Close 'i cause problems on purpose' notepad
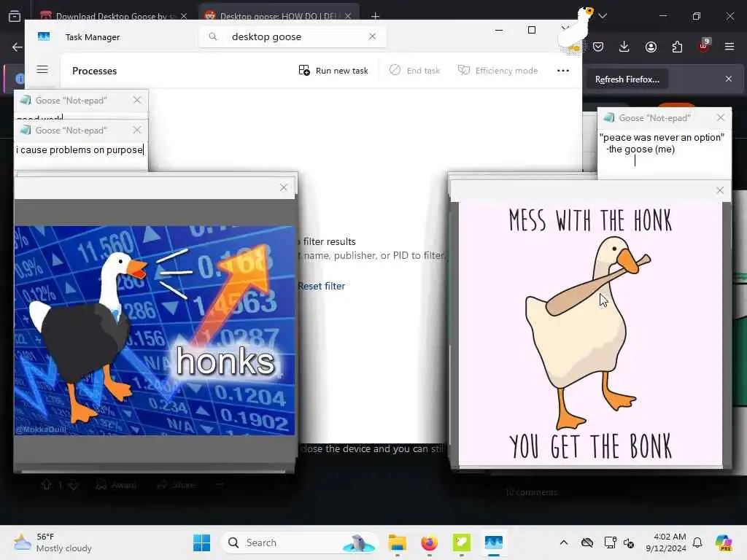The image size is (747, 560). point(137,130)
